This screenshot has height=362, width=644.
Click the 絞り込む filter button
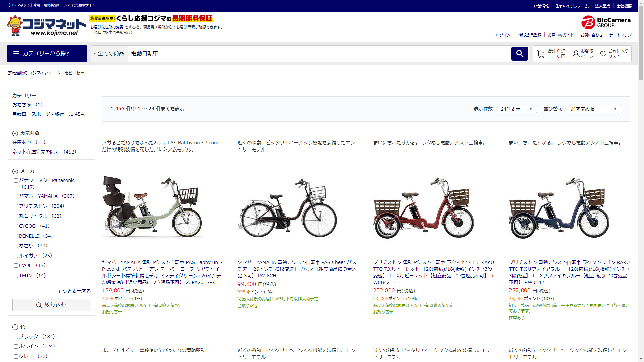[52, 305]
